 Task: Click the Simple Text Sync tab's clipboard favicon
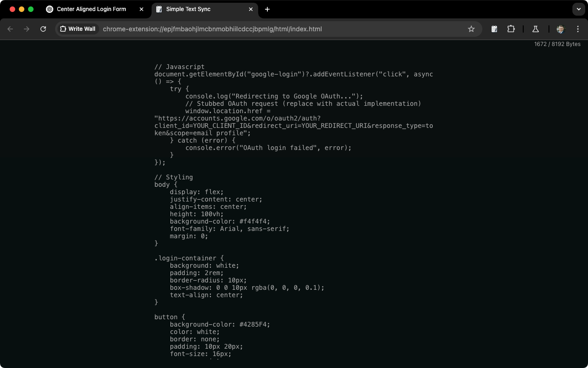click(159, 9)
